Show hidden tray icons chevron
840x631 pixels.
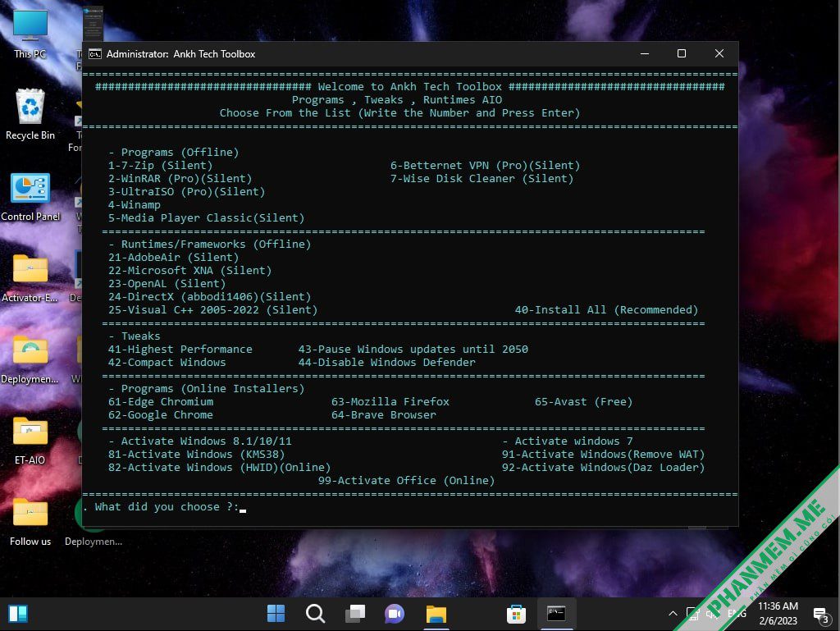[673, 614]
